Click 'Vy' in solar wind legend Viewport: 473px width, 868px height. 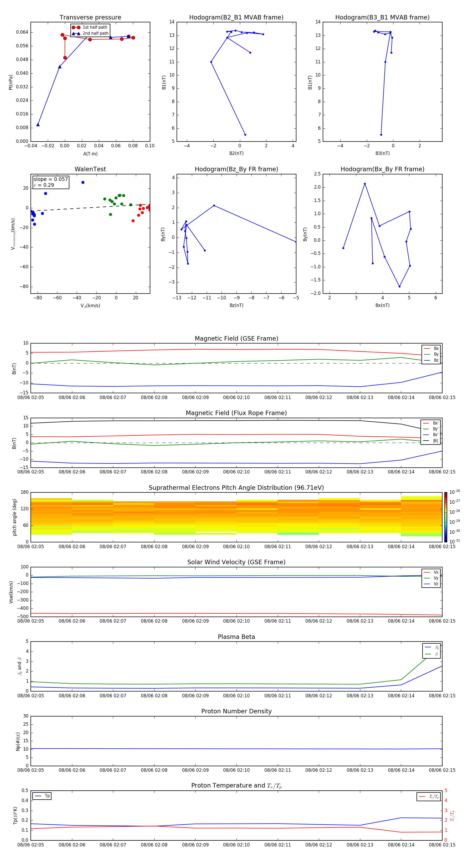[436, 578]
